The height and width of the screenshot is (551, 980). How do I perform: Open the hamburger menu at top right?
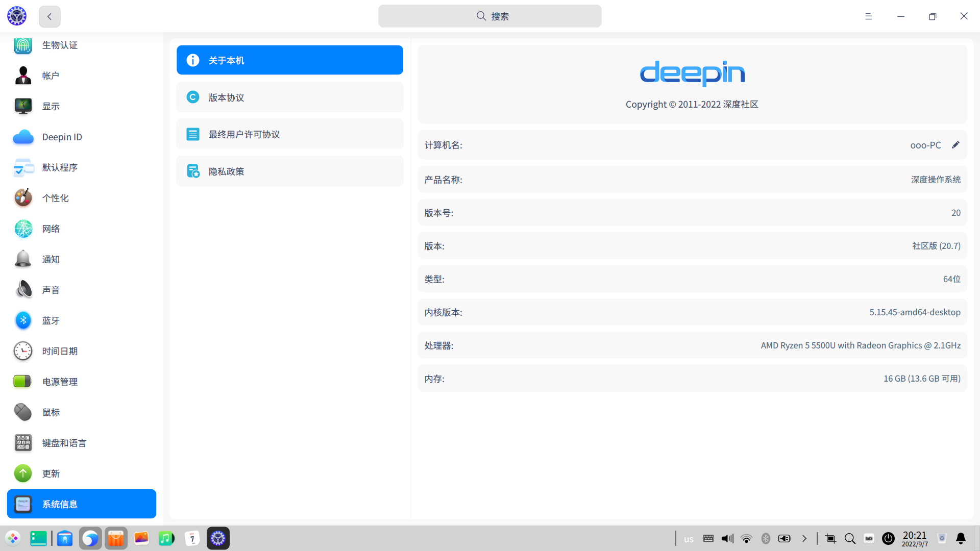pyautogui.click(x=869, y=16)
